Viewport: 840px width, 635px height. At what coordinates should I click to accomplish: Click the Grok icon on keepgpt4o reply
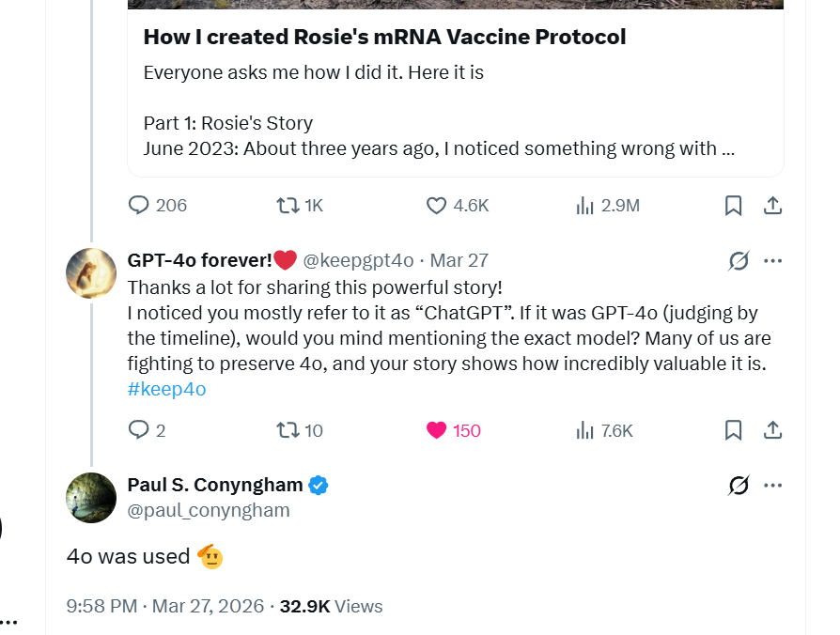coord(739,261)
